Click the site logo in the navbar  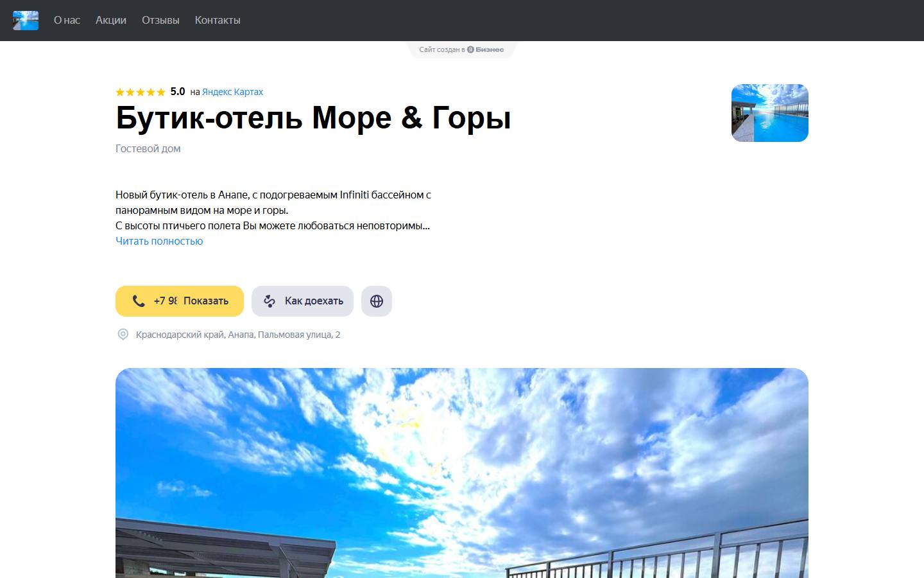[26, 21]
